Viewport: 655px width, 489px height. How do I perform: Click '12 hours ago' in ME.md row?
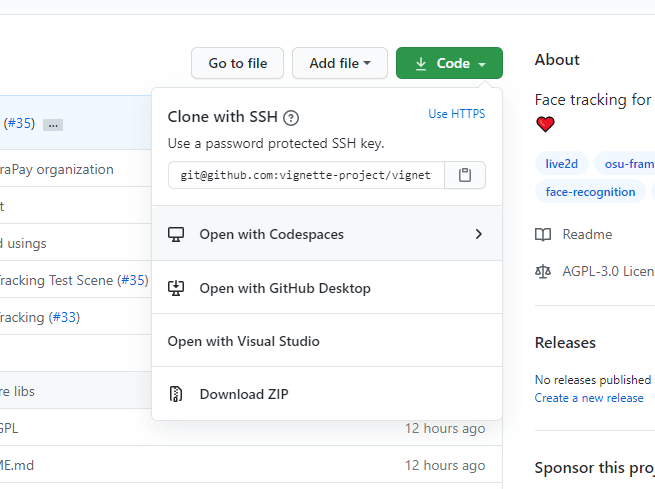(x=445, y=465)
